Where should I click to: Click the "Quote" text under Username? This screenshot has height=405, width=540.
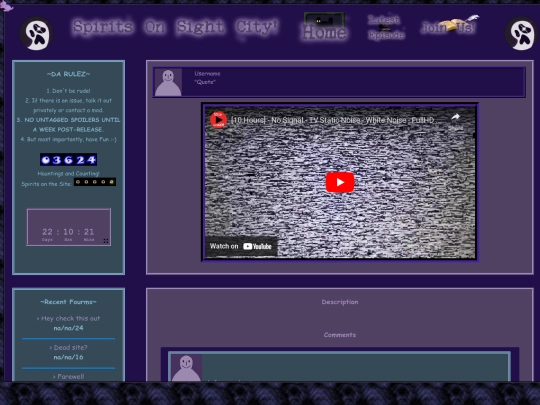[x=205, y=82]
